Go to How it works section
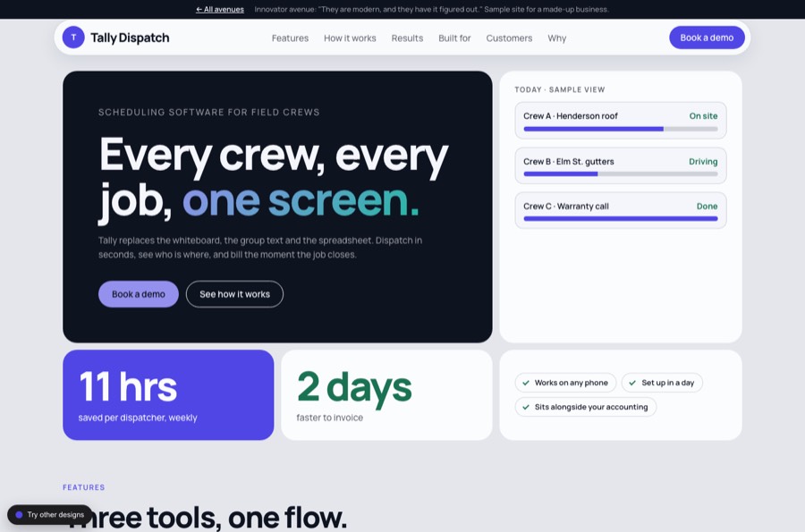The height and width of the screenshot is (532, 805). tap(350, 38)
